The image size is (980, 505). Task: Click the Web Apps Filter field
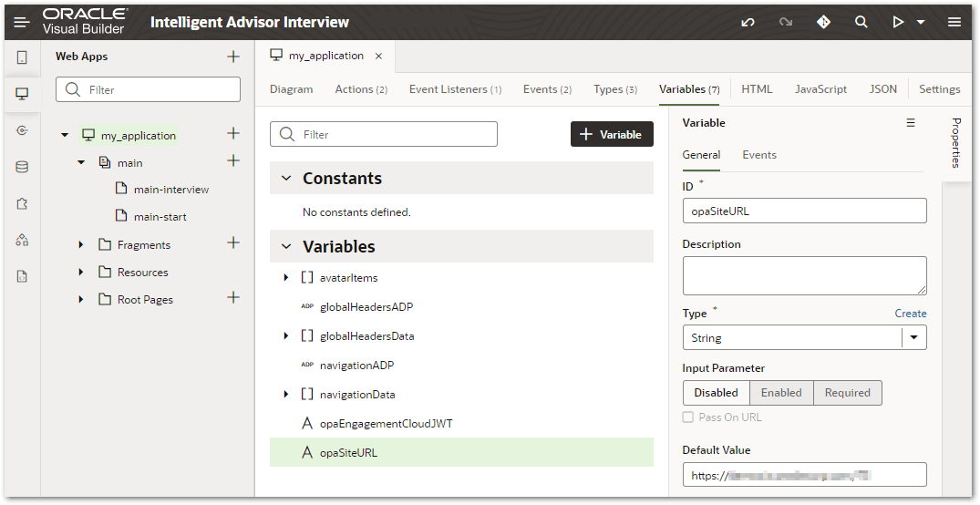point(148,89)
